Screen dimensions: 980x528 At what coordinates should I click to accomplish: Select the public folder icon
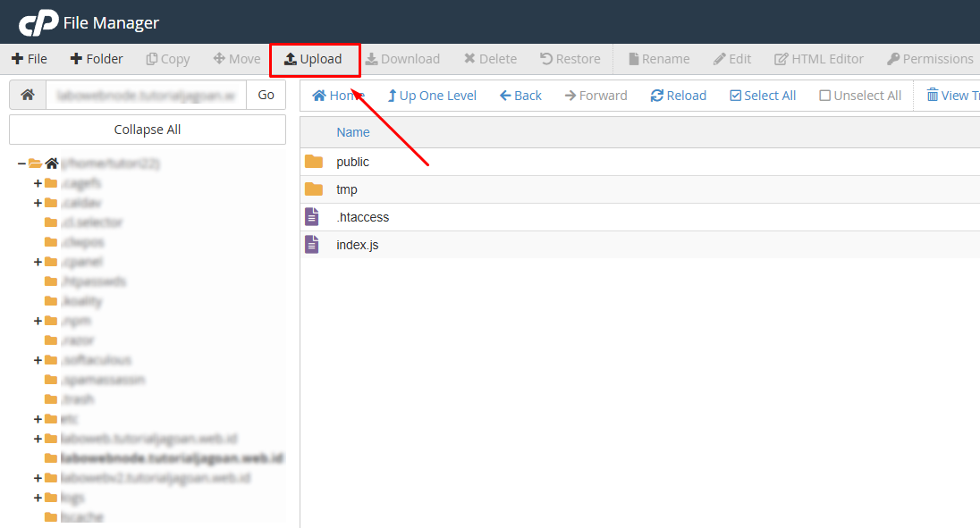pos(314,162)
